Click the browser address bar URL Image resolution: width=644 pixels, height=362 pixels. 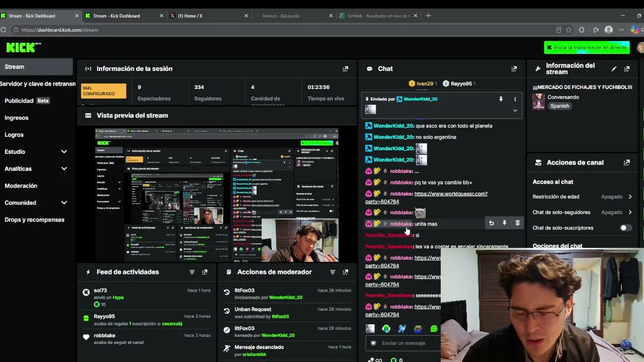pyautogui.click(x=59, y=30)
